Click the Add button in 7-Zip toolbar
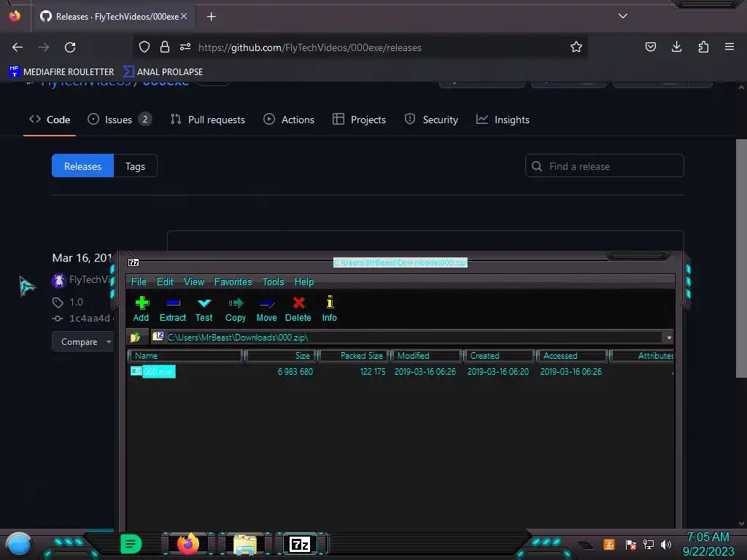The image size is (747, 560). (141, 309)
